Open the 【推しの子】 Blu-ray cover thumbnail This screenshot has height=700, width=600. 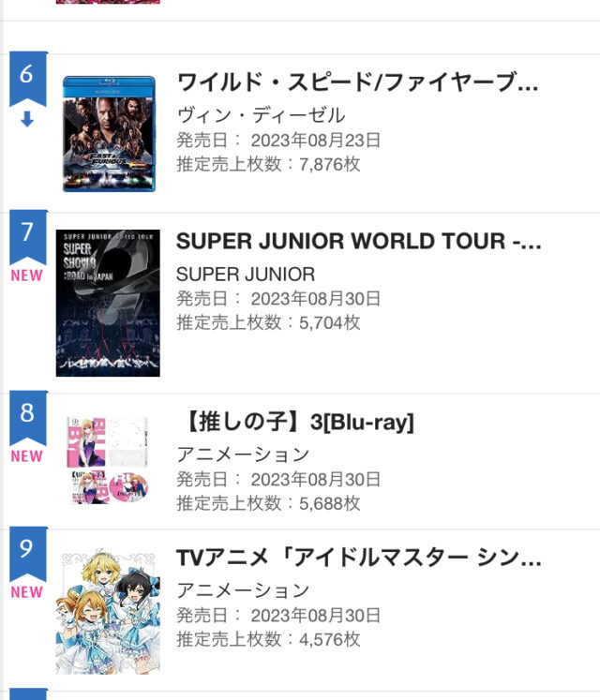tap(108, 460)
